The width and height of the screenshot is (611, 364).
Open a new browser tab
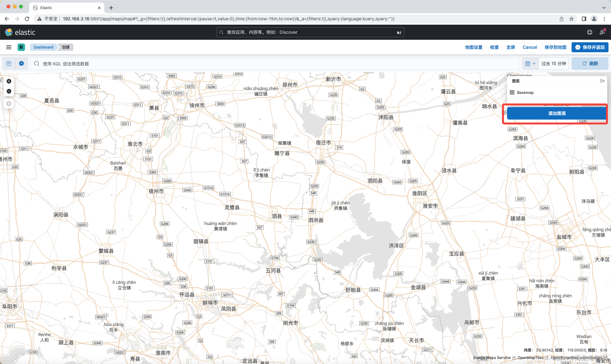111,8
